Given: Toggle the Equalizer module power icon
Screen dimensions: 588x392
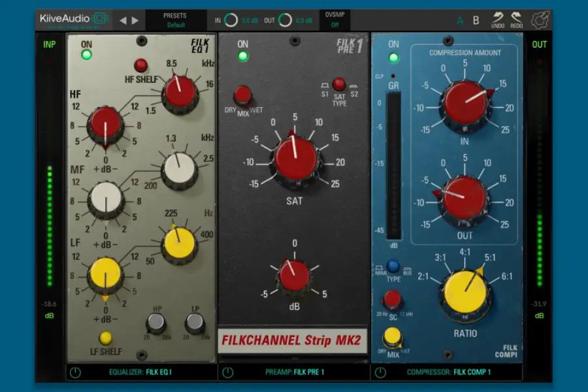Looking at the screenshot, I should click(75, 372).
